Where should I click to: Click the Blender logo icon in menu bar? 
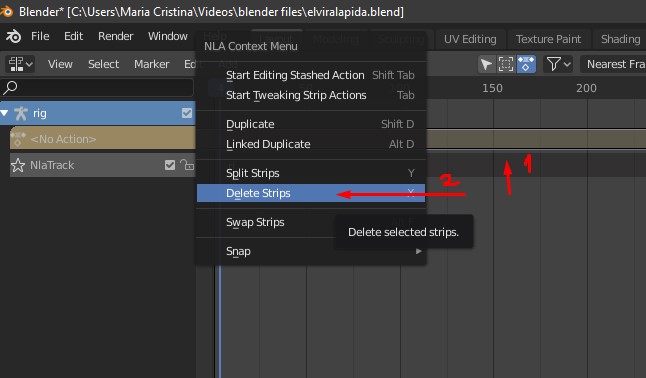[x=13, y=36]
